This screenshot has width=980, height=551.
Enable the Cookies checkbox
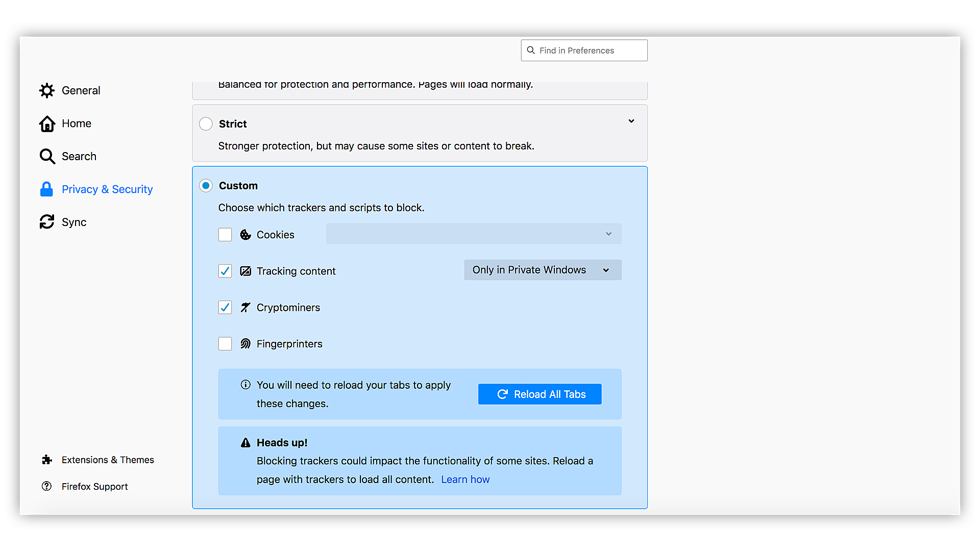tap(225, 235)
